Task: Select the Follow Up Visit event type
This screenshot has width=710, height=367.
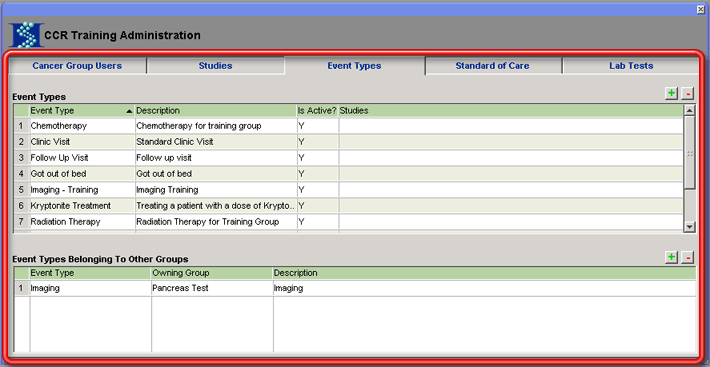Action: coord(82,158)
